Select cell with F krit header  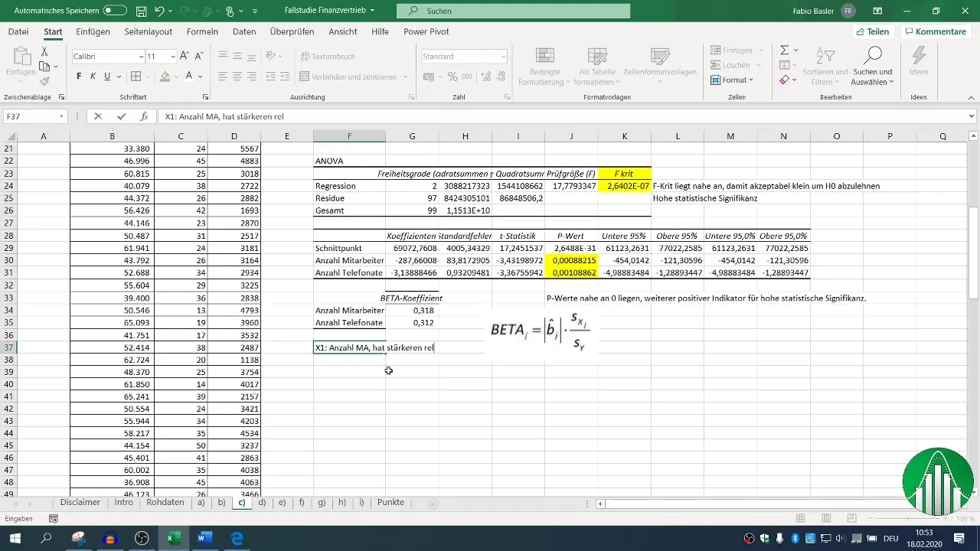click(625, 174)
